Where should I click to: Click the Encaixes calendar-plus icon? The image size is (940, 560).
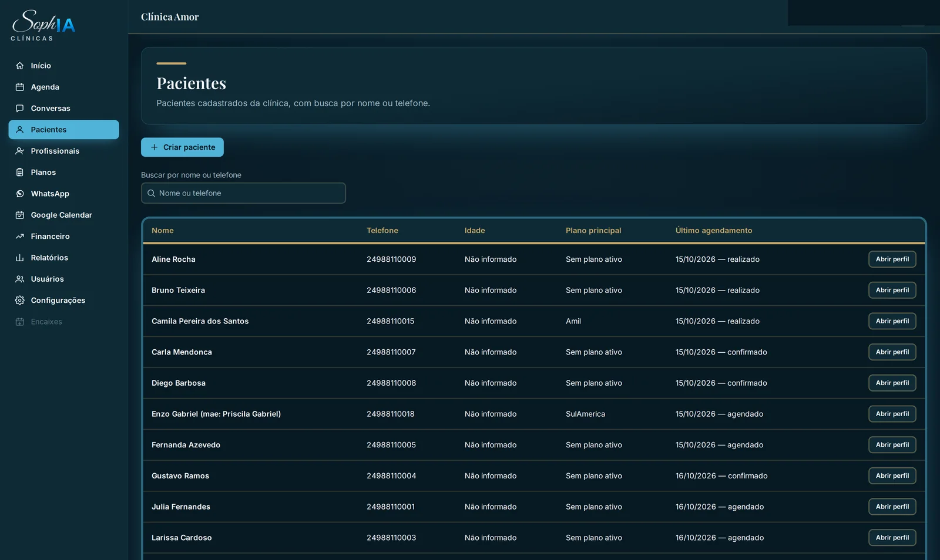20,322
